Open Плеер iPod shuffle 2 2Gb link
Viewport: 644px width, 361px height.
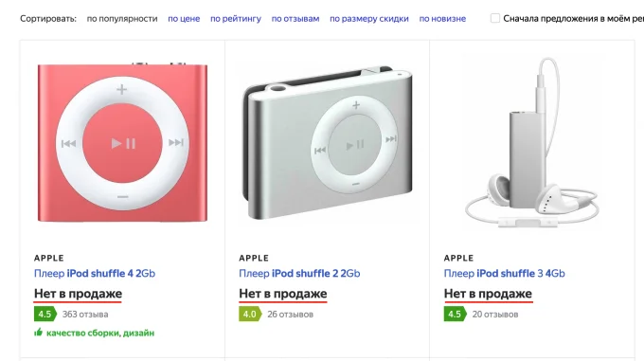pyautogui.click(x=299, y=274)
